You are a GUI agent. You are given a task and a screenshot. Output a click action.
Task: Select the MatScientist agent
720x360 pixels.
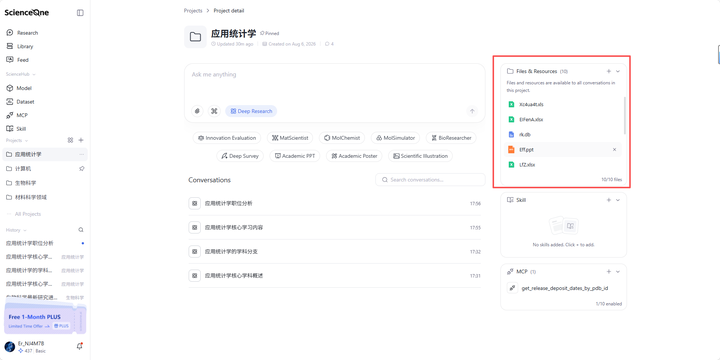click(x=290, y=138)
